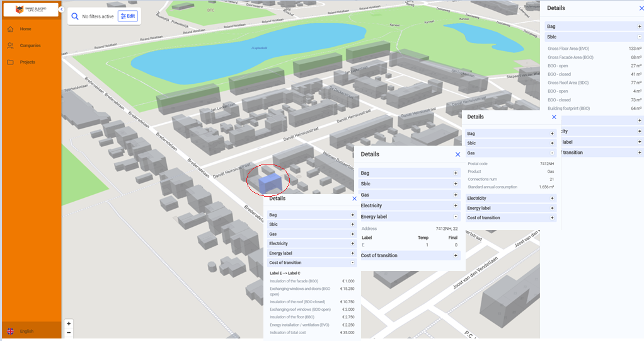Click the '€ 35.000' total cost value
Screen dimensions: 644x341
[x=347, y=333]
